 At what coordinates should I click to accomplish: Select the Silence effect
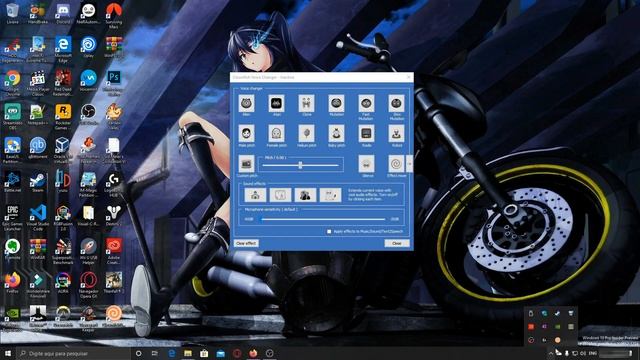(x=366, y=164)
